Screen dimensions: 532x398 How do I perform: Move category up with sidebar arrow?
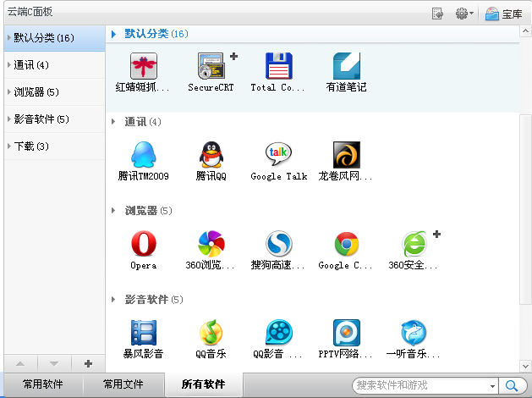point(20,363)
